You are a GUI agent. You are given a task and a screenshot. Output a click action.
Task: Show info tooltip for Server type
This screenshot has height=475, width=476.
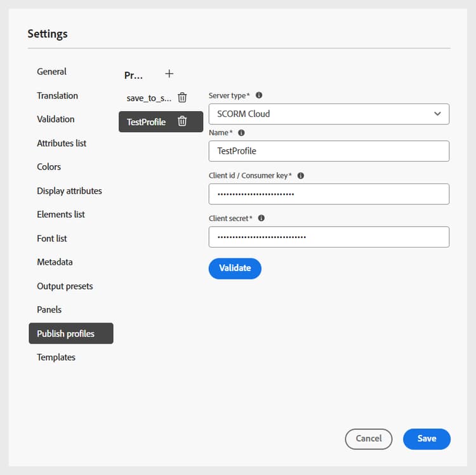coord(259,95)
